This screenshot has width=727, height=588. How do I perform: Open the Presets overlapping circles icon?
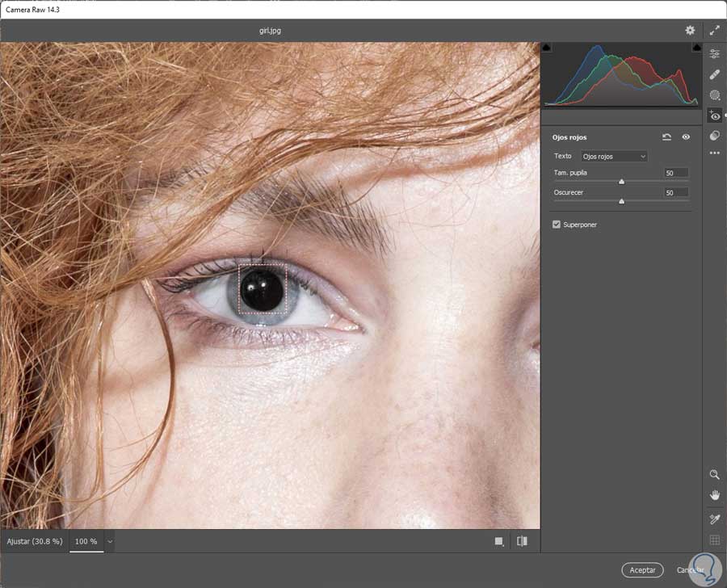coord(714,136)
